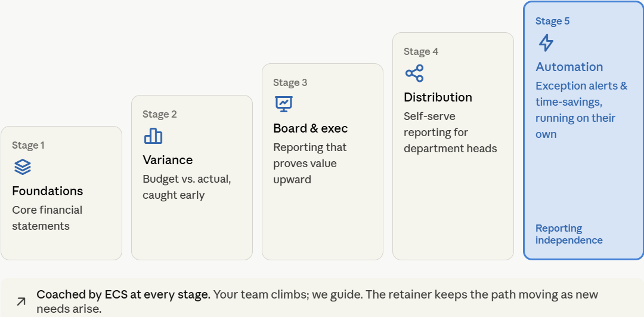Select the Stage 4 label
This screenshot has width=644, height=317.
[421, 51]
